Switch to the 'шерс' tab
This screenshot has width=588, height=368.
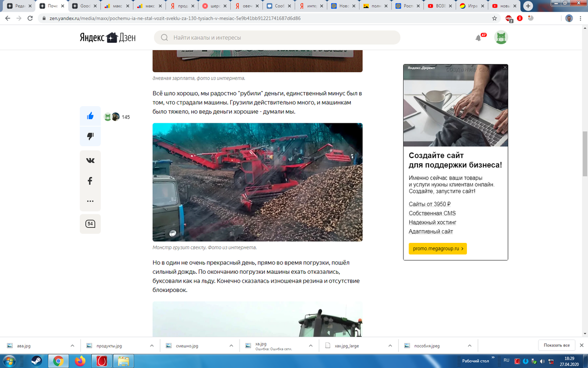pyautogui.click(x=214, y=6)
